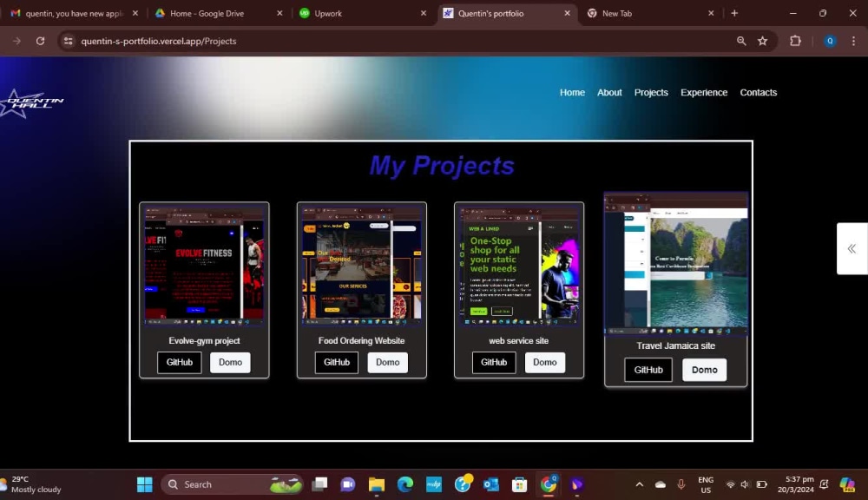The width and height of the screenshot is (868, 500).
Task: Open the clock showing 5:37 pm
Action: coord(795,484)
